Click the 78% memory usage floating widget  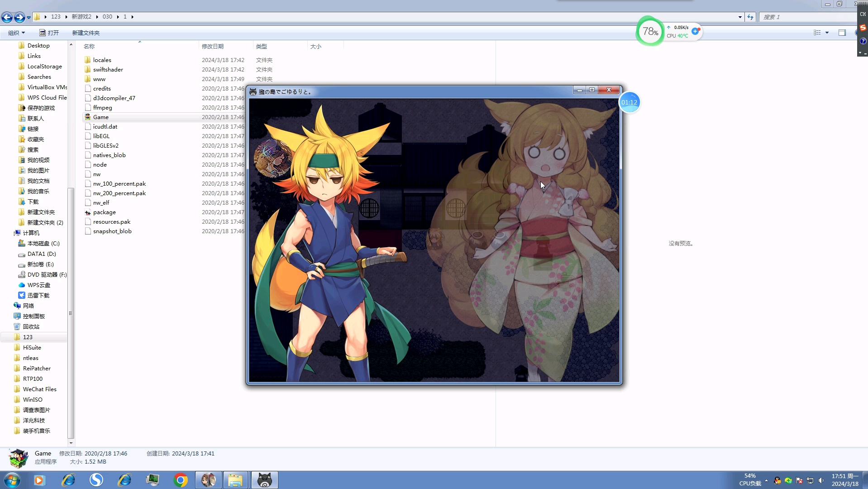coord(650,31)
